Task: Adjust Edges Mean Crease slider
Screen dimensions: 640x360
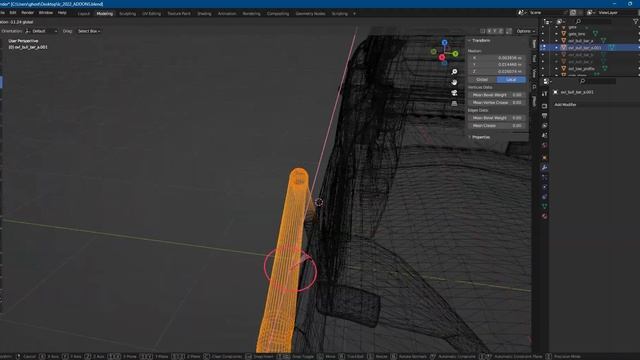Action: click(x=497, y=126)
